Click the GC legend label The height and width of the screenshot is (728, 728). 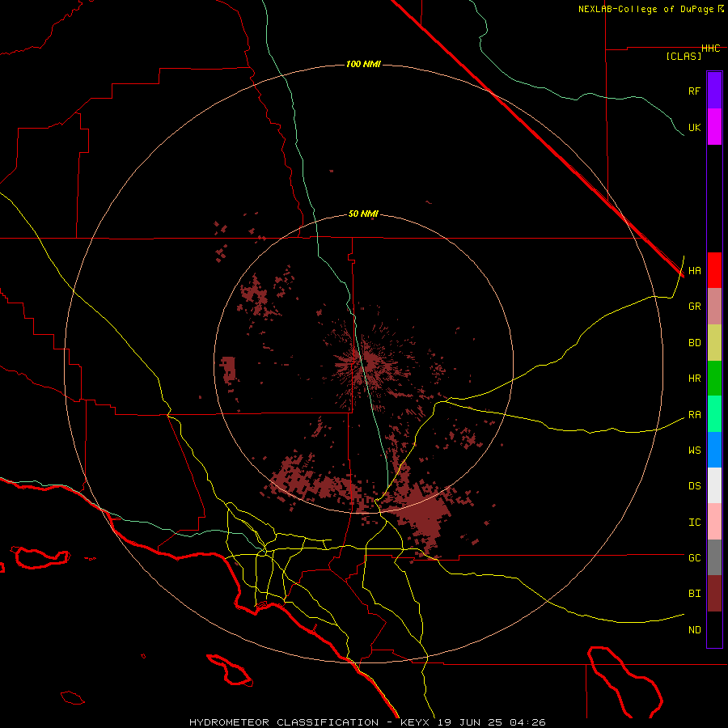pos(694,558)
